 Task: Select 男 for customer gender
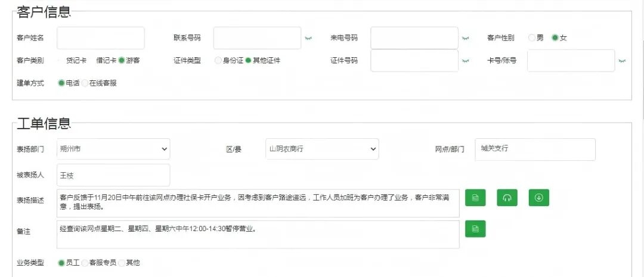point(532,38)
